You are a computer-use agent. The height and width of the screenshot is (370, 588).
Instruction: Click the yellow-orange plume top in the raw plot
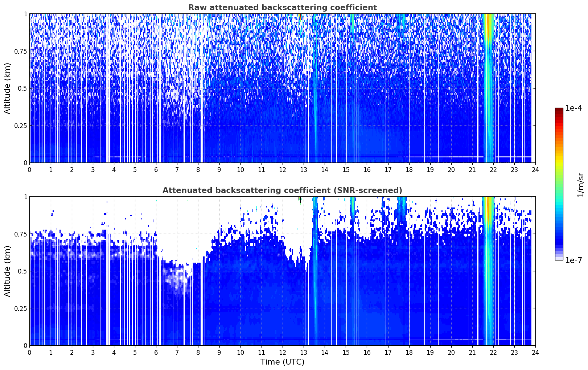tap(489, 22)
